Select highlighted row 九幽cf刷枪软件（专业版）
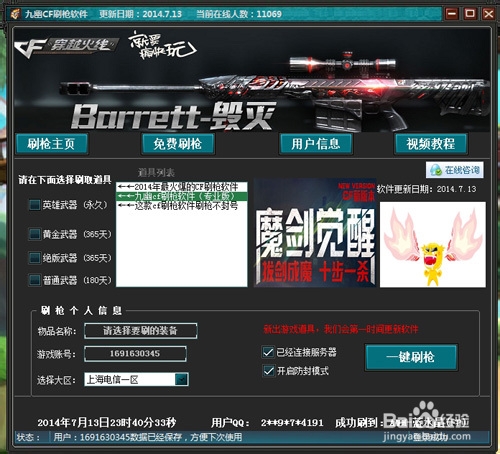The image size is (500, 454). coord(182,196)
